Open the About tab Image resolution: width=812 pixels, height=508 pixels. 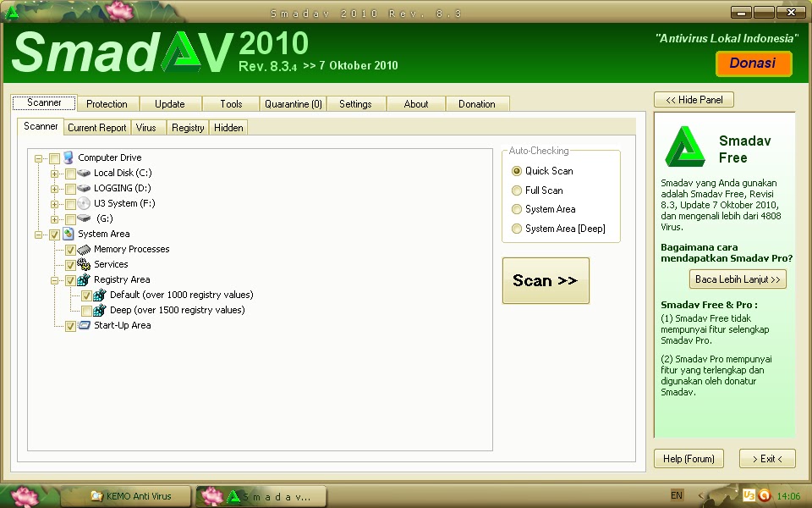tap(416, 103)
